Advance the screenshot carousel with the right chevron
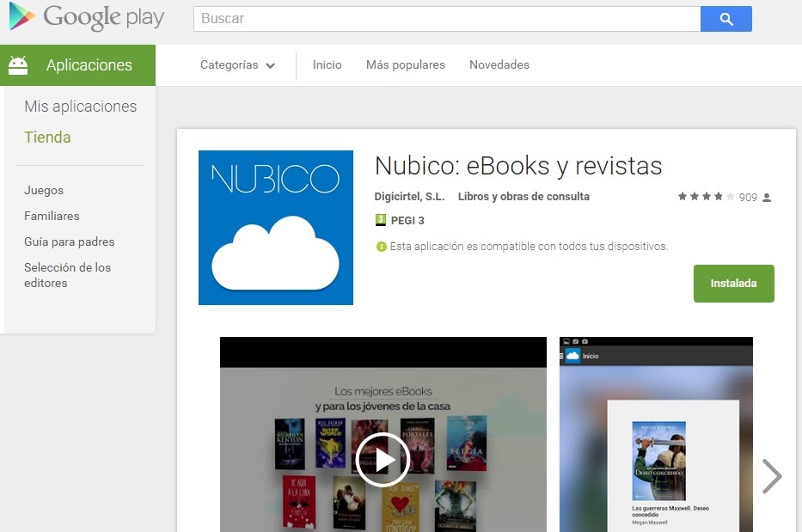This screenshot has width=802, height=532. [x=771, y=476]
